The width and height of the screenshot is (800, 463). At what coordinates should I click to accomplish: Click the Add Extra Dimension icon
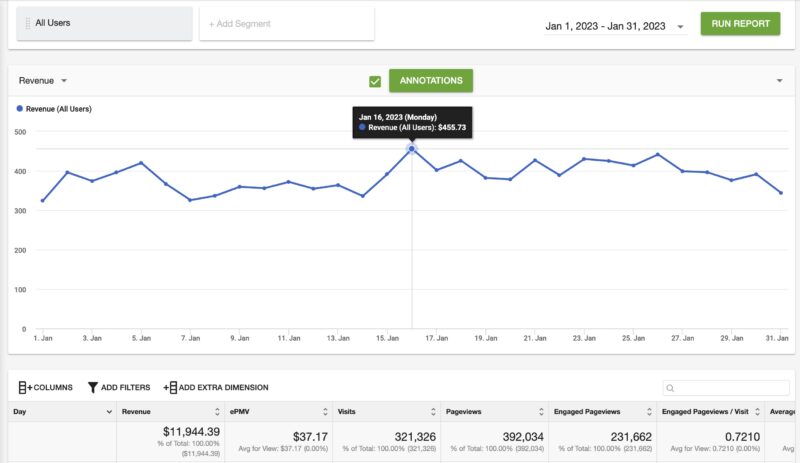click(170, 387)
